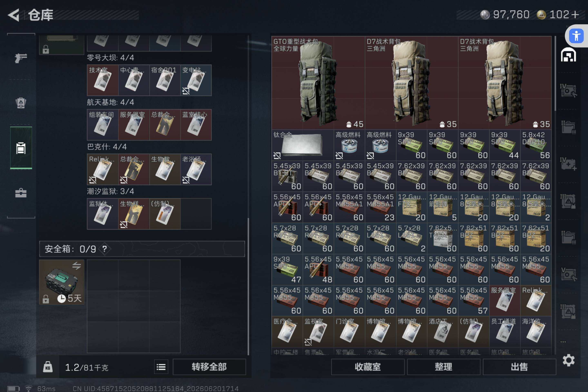
Task: Select the 员工通道 key card in stash
Action: 505,332
